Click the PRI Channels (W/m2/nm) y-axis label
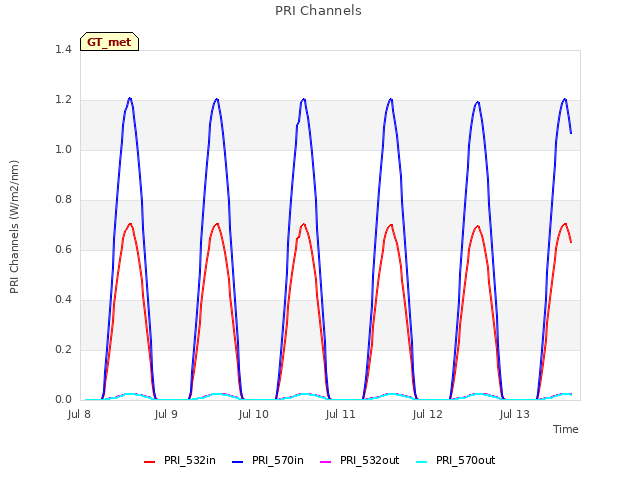The width and height of the screenshot is (640, 480). pyautogui.click(x=14, y=227)
